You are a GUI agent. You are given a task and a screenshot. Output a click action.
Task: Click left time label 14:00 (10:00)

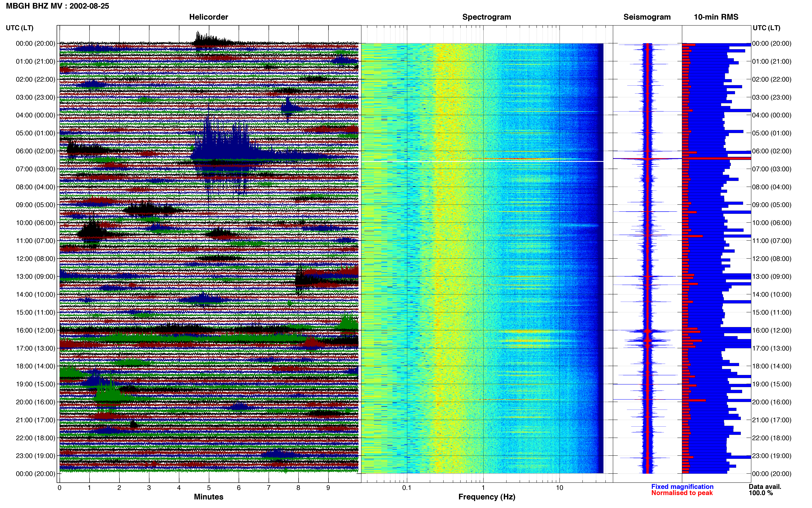(x=36, y=294)
